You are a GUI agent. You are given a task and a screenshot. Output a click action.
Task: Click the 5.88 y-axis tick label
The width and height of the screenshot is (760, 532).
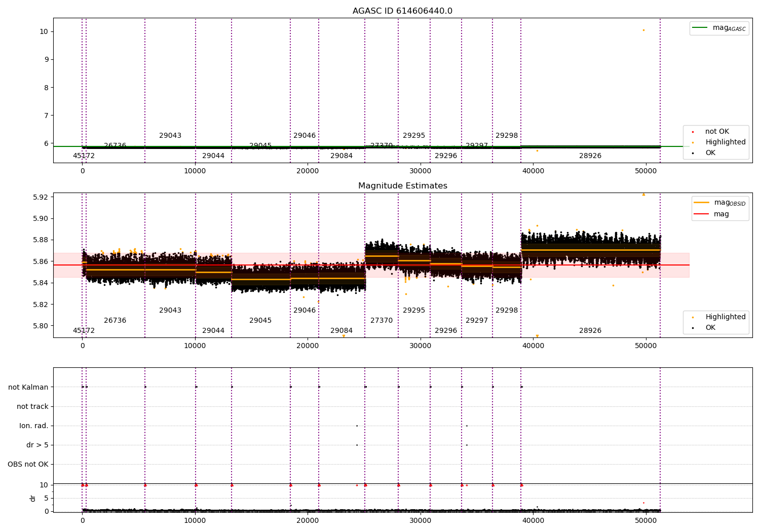click(41, 240)
